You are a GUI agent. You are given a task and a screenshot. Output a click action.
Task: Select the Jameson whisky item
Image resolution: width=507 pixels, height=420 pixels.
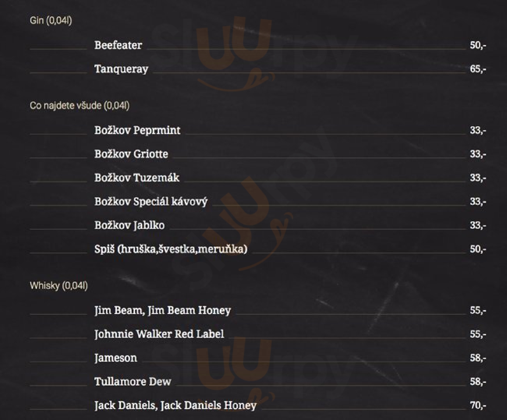point(116,358)
